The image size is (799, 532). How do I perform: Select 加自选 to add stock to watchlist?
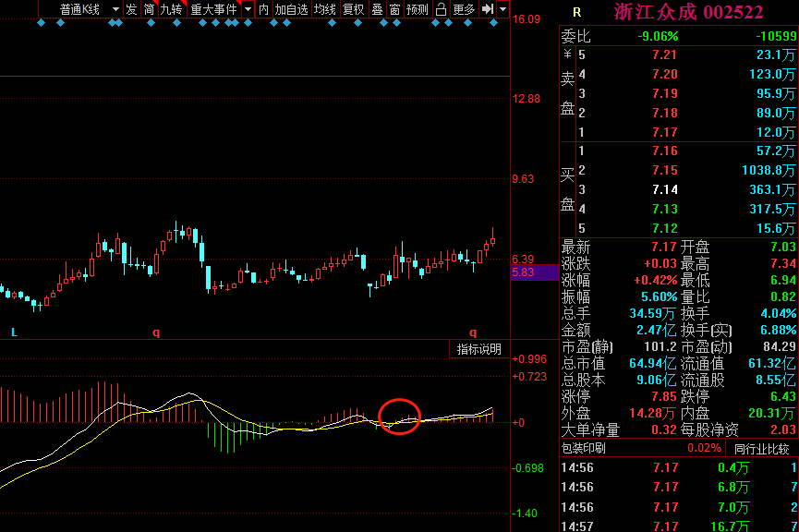[293, 11]
